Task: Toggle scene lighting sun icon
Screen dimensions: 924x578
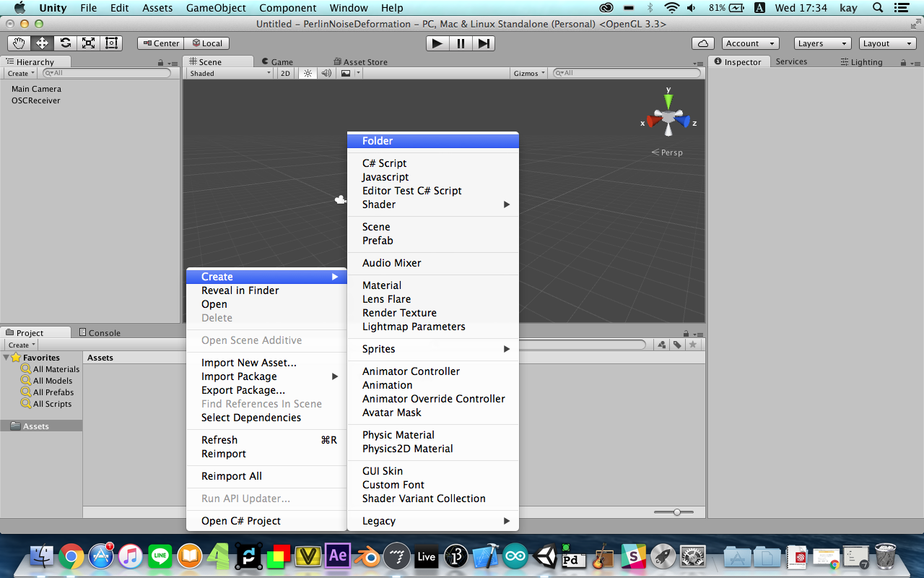Action: pyautogui.click(x=308, y=73)
